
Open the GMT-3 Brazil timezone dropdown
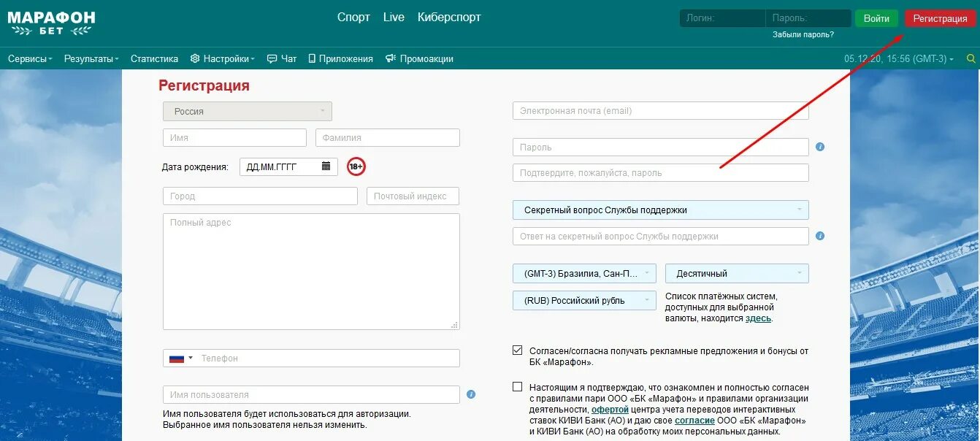(584, 274)
